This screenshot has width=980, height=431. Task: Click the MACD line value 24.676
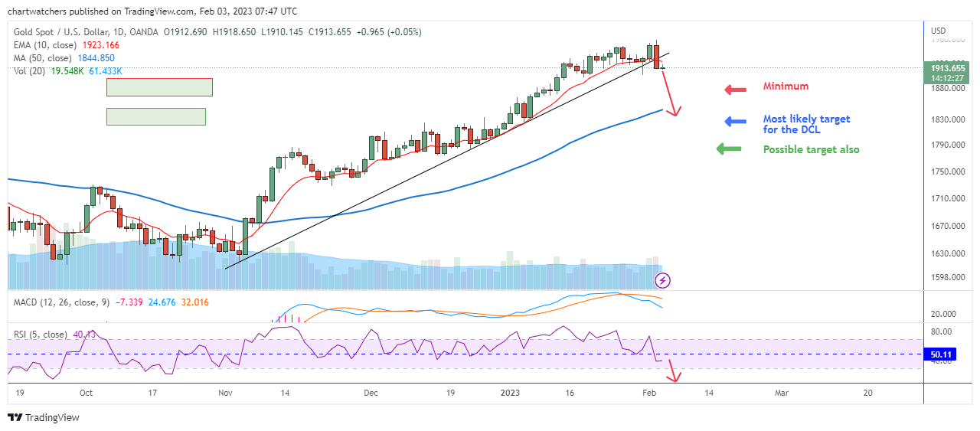coord(161,302)
